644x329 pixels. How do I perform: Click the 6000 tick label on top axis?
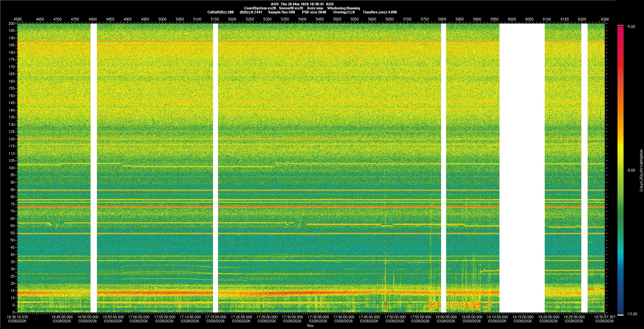click(512, 19)
